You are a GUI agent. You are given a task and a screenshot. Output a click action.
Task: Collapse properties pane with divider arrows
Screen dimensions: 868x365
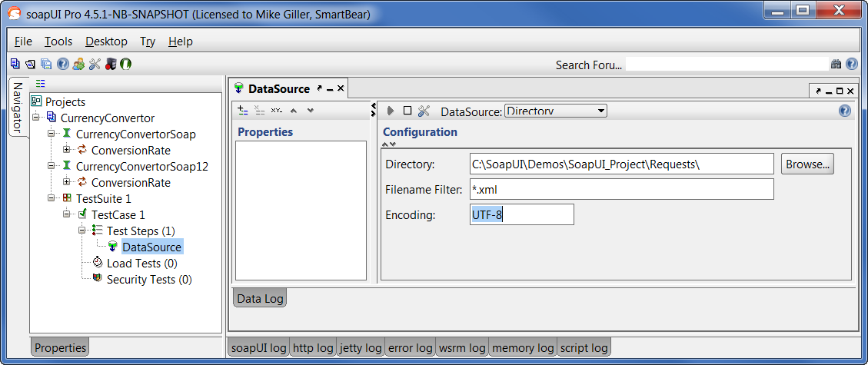point(373,110)
